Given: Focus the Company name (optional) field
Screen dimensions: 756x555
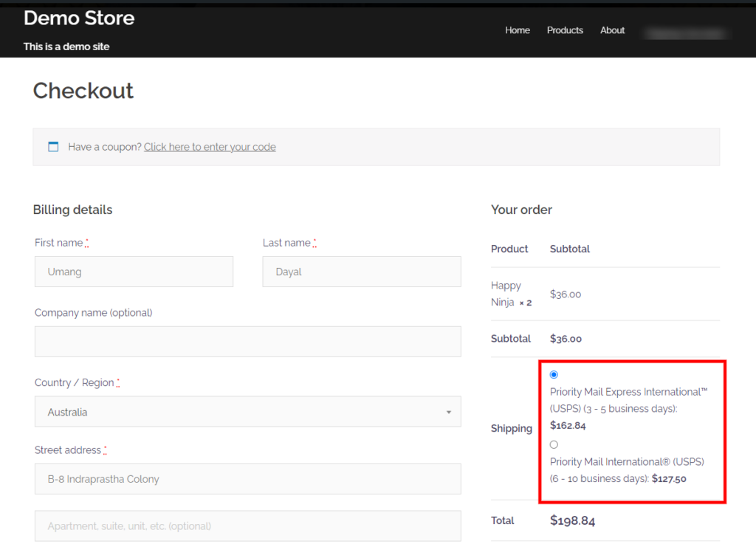Looking at the screenshot, I should click(x=247, y=341).
